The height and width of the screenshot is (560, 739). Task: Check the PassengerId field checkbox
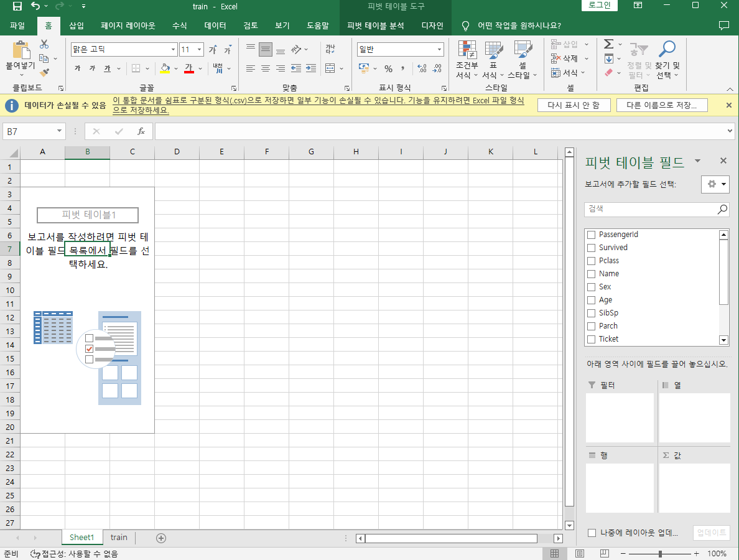pos(591,235)
